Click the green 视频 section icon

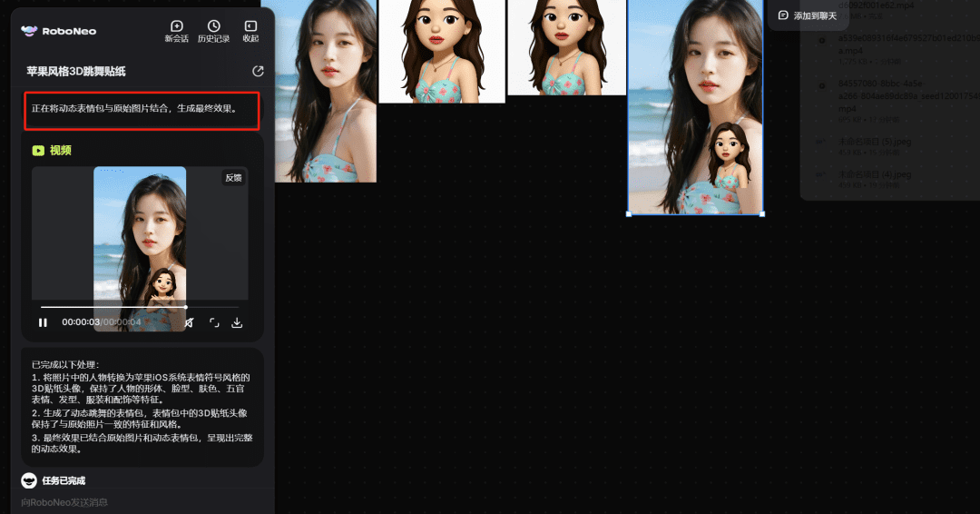coord(38,151)
